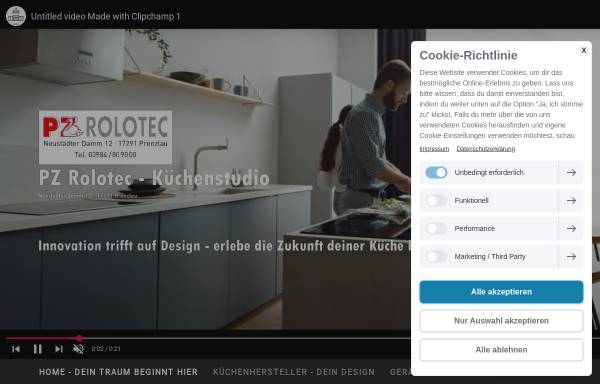Open Home - Dein Traum beginnt hier menu
Image resolution: width=600 pixels, height=384 pixels.
pos(118,372)
